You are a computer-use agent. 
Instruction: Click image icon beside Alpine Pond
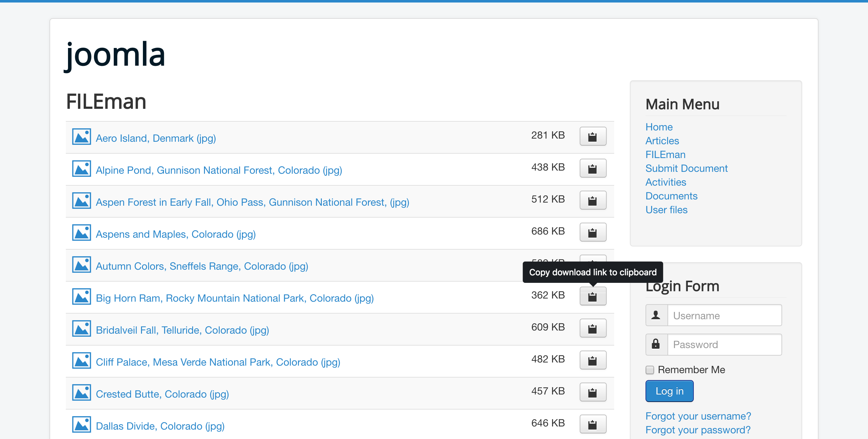point(81,169)
